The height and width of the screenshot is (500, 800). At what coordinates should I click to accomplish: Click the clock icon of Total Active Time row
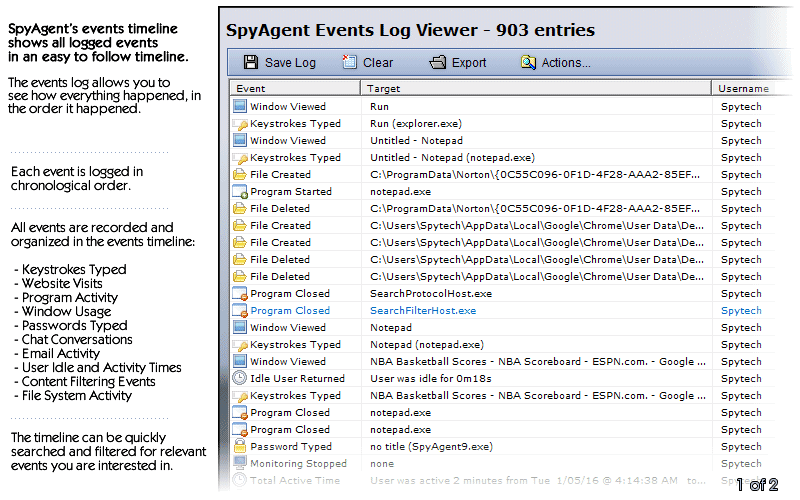239,480
